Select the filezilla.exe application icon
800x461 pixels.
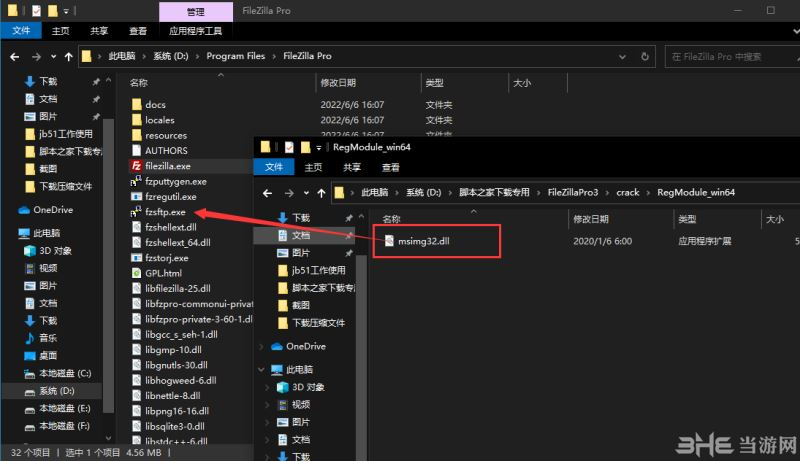(x=136, y=166)
